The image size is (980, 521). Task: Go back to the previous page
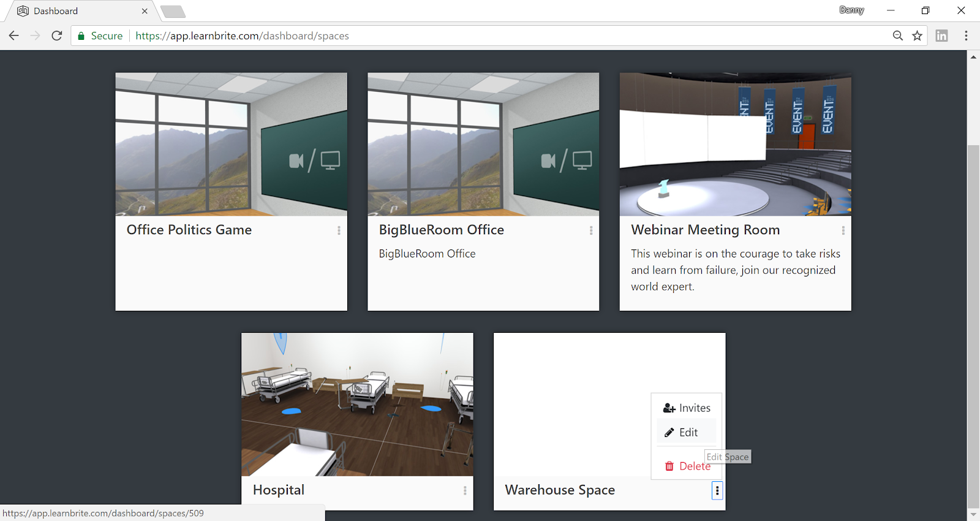click(x=13, y=36)
